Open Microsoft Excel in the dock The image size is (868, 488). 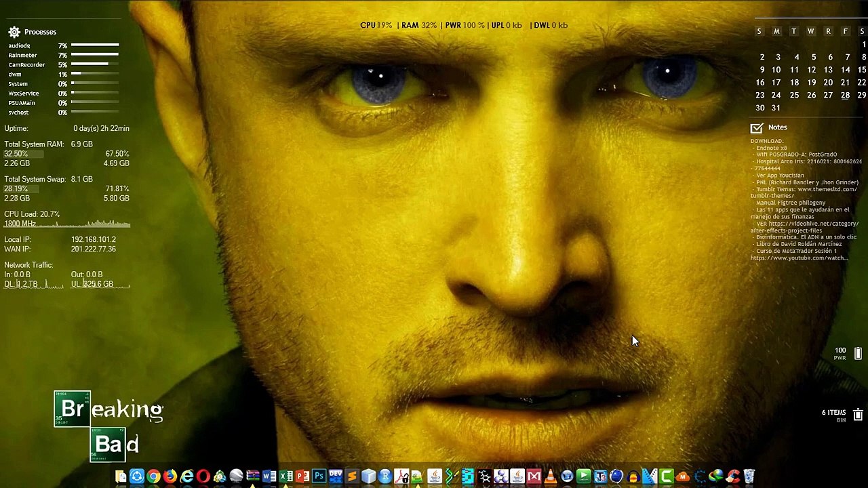click(x=285, y=476)
